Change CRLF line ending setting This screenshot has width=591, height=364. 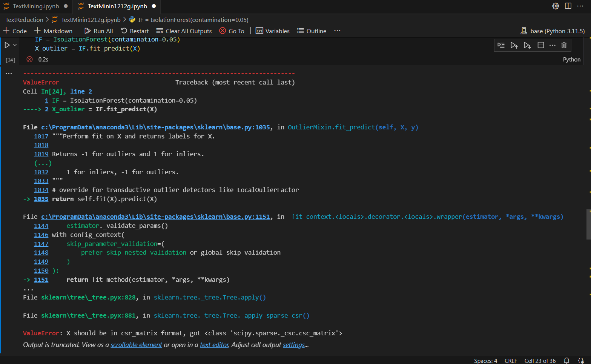point(511,361)
